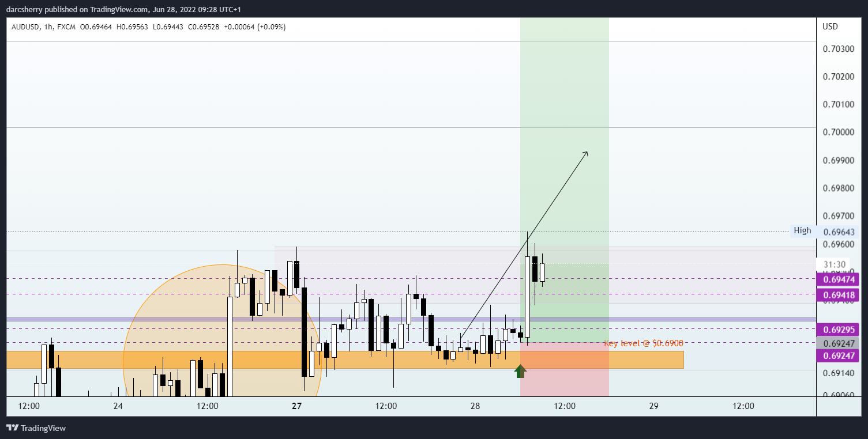
Task: Select the 0.69295 purple price label
Action: click(x=838, y=330)
